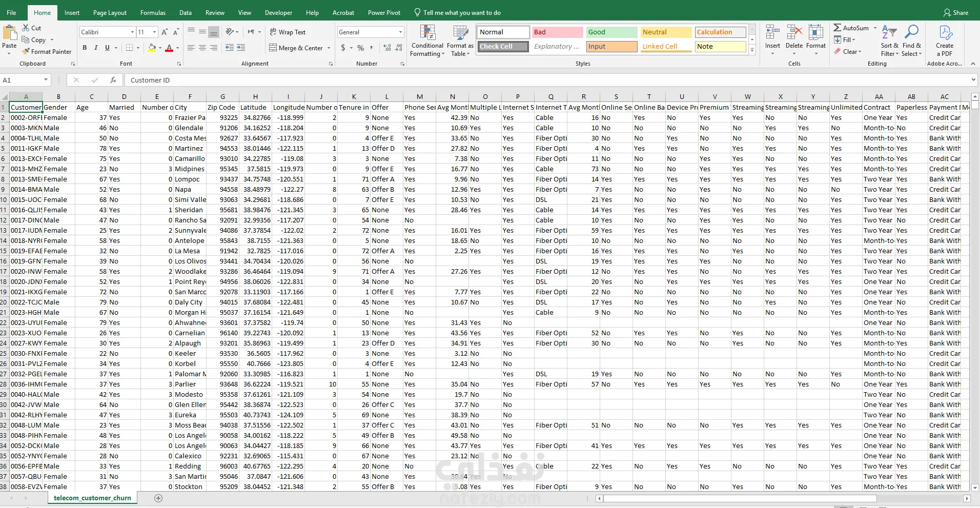Open the General number format dropdown

400,32
